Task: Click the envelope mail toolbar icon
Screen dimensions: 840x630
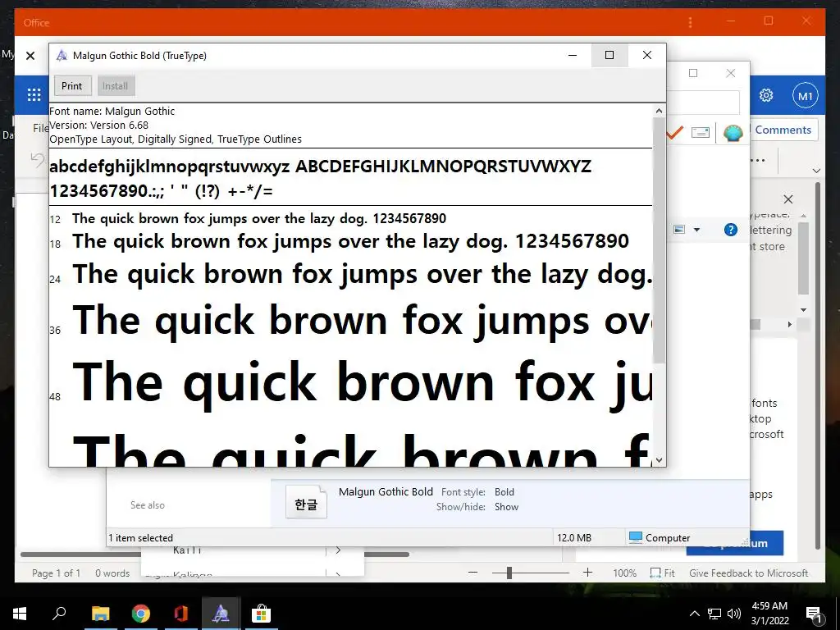Action: click(701, 132)
